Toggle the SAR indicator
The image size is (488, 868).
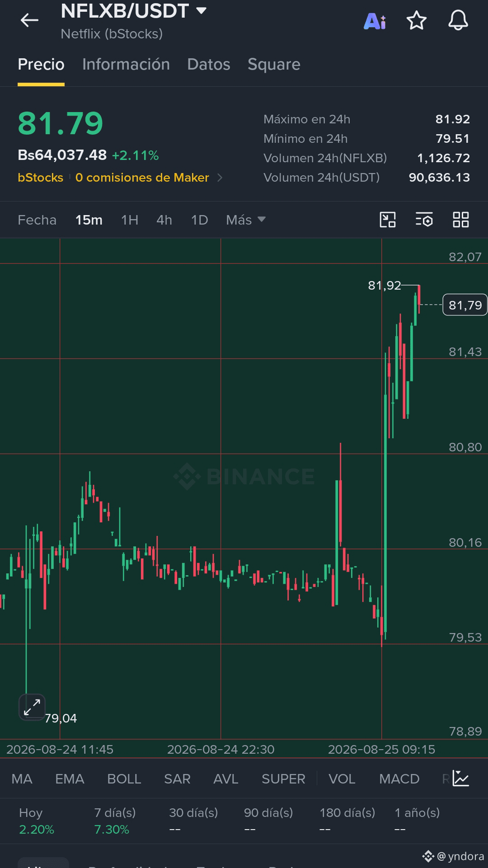pyautogui.click(x=177, y=779)
